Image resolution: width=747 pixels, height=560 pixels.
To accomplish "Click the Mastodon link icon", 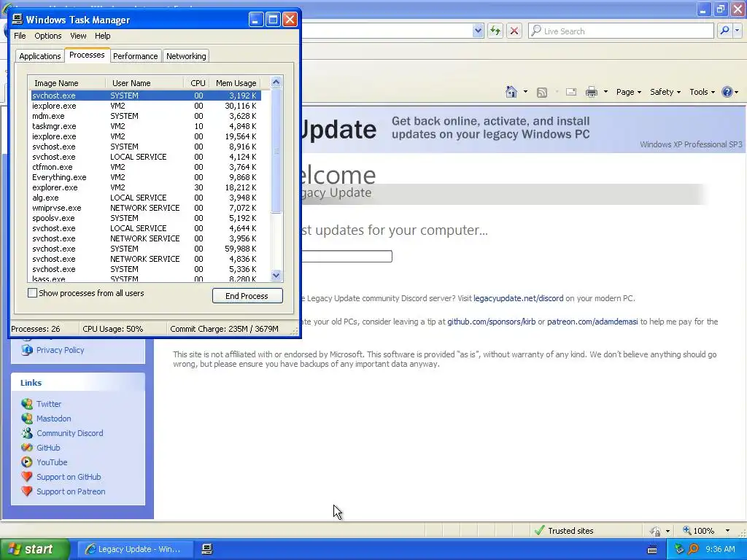I will (x=27, y=419).
